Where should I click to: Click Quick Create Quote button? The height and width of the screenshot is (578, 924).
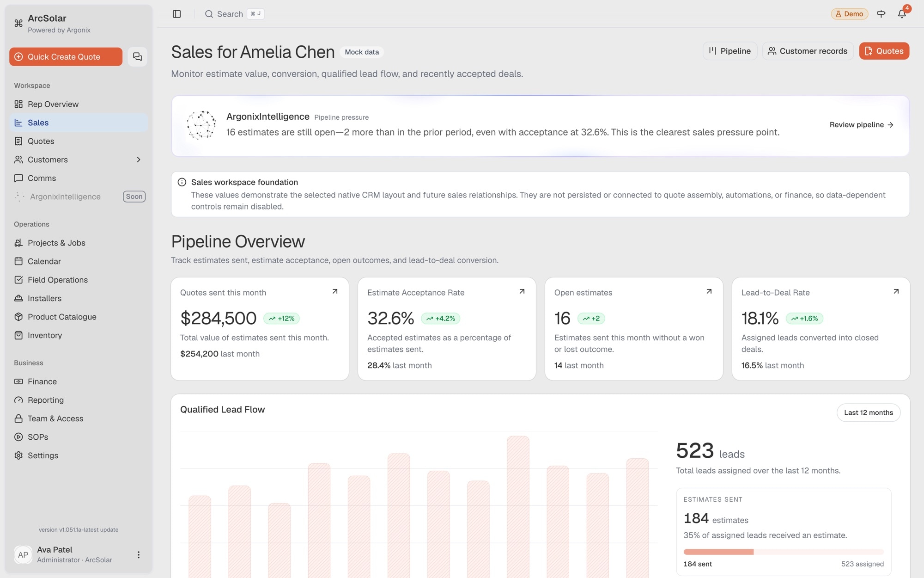click(66, 56)
